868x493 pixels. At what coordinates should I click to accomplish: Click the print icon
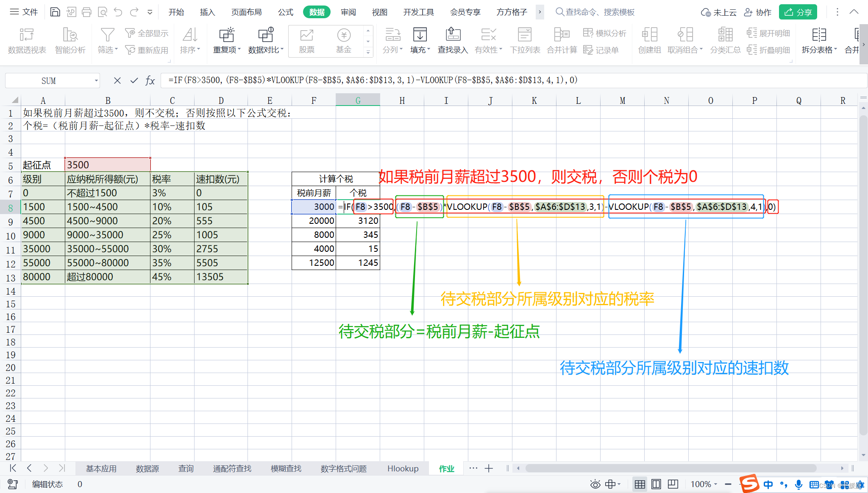[86, 12]
